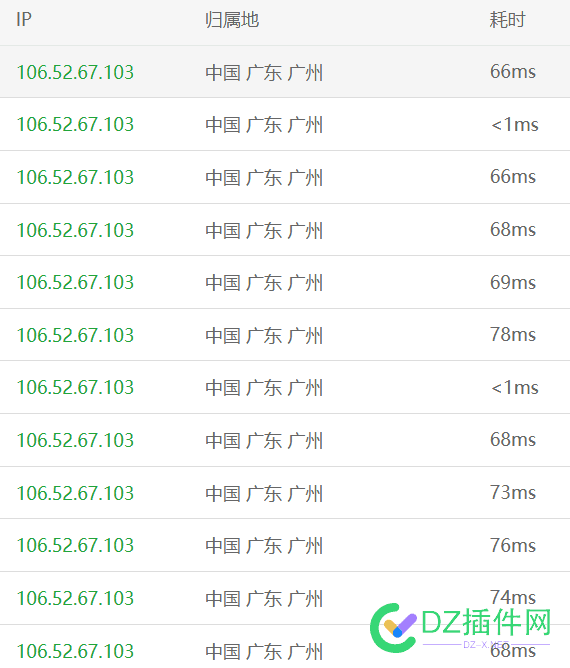Click the DZ插件网 checkmark logo icon
This screenshot has width=570, height=668.
[x=393, y=628]
